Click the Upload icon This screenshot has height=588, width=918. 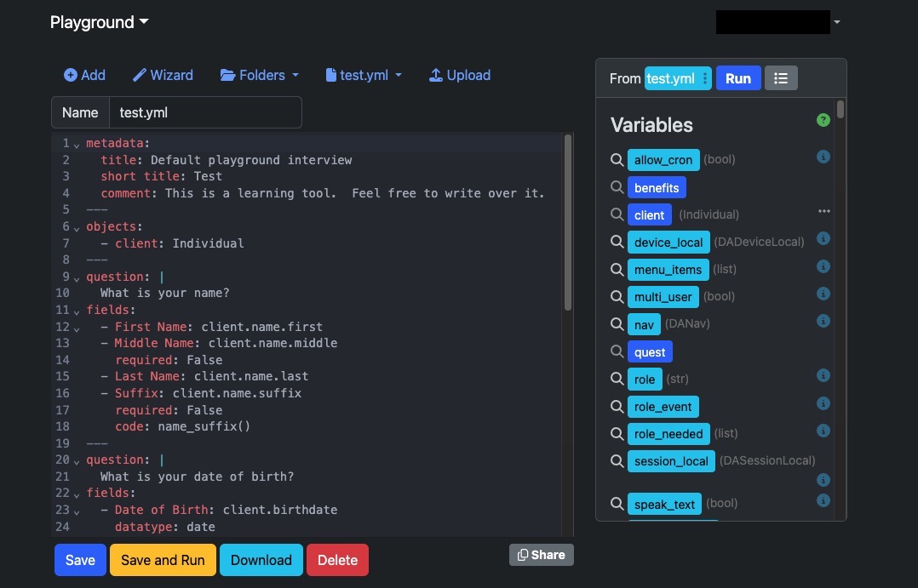point(435,75)
